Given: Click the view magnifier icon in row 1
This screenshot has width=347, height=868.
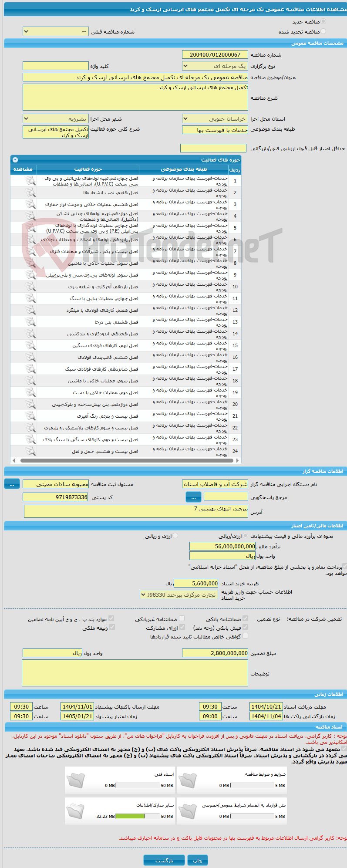Looking at the screenshot, I should click(30, 181).
